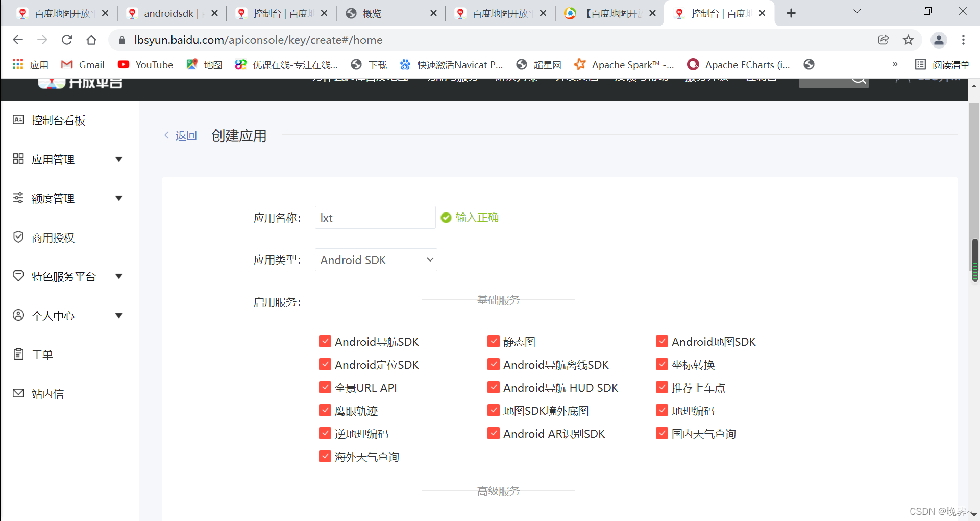Go back to the previous page

click(18, 40)
